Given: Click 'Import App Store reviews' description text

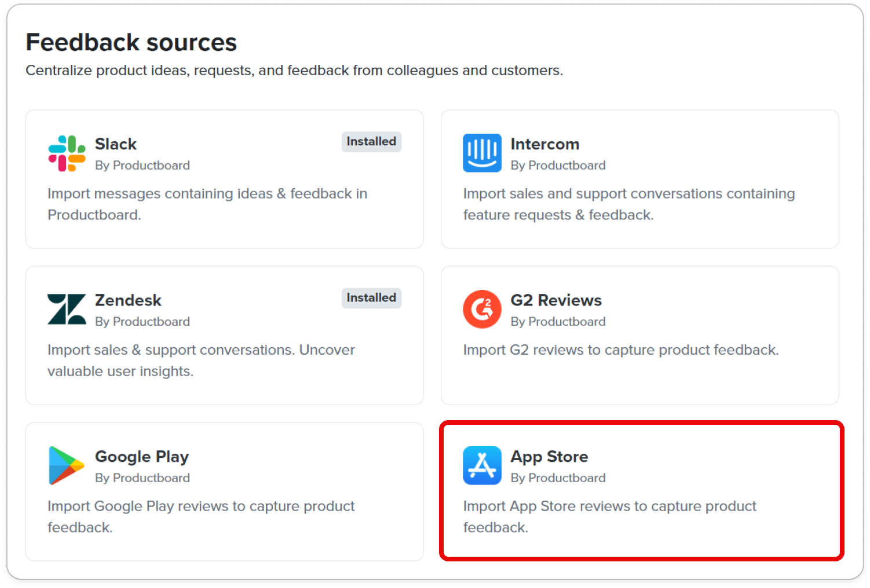Looking at the screenshot, I should (610, 517).
